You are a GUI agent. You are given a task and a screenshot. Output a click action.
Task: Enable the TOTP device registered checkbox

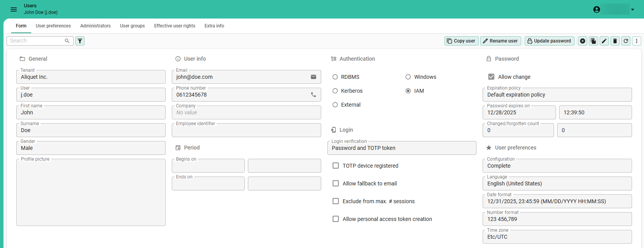point(336,166)
